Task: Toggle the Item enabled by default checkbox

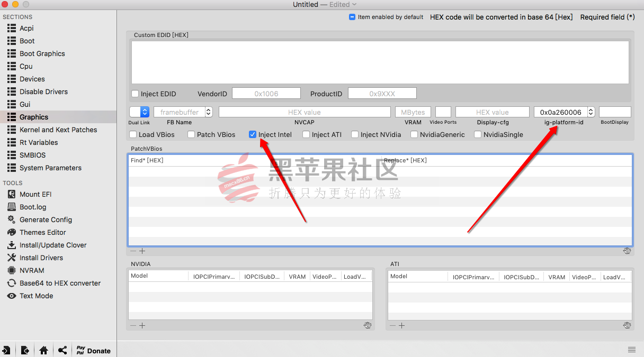Action: (x=352, y=17)
